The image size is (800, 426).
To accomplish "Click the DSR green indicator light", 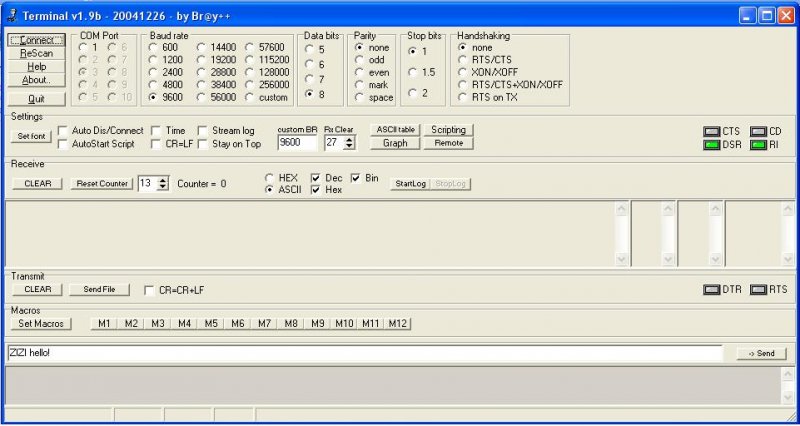I will pyautogui.click(x=711, y=145).
